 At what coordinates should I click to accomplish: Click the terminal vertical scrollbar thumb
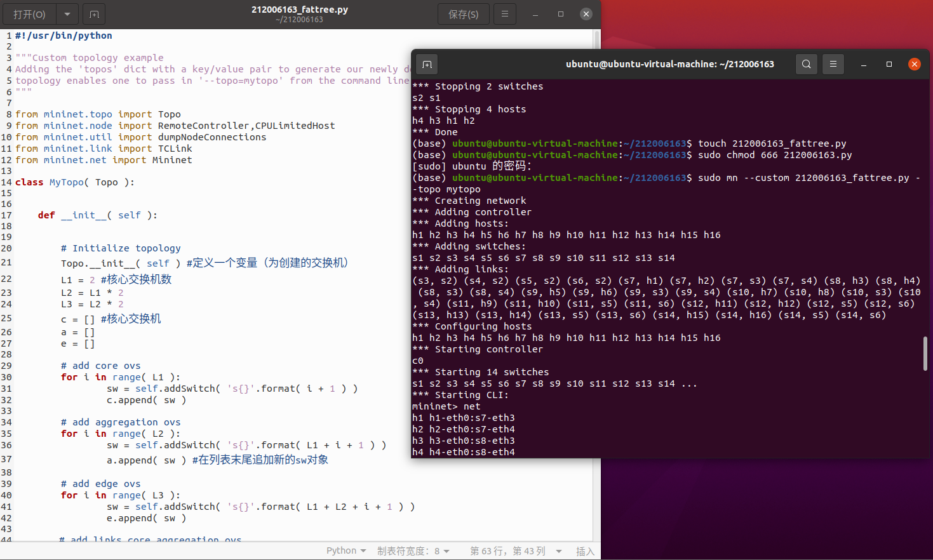click(x=925, y=353)
